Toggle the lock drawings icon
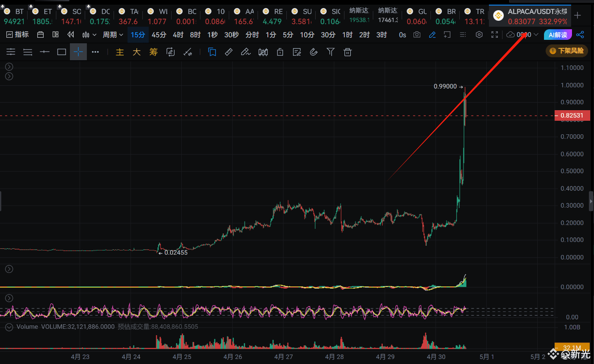This screenshot has height=364, width=594. (280, 52)
